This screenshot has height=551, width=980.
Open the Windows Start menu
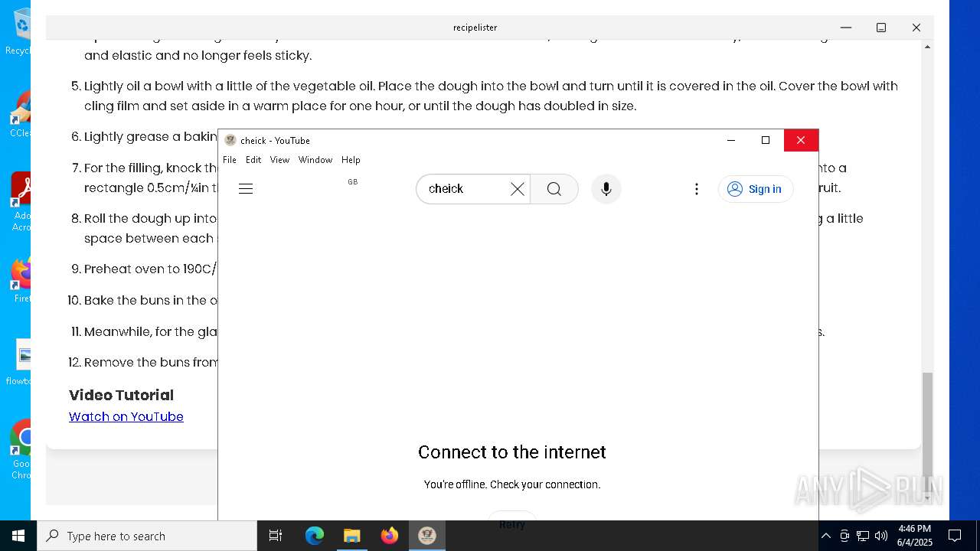(x=18, y=536)
